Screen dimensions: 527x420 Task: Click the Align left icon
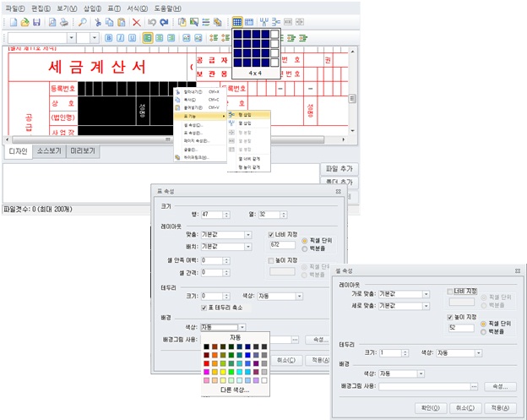(x=147, y=38)
